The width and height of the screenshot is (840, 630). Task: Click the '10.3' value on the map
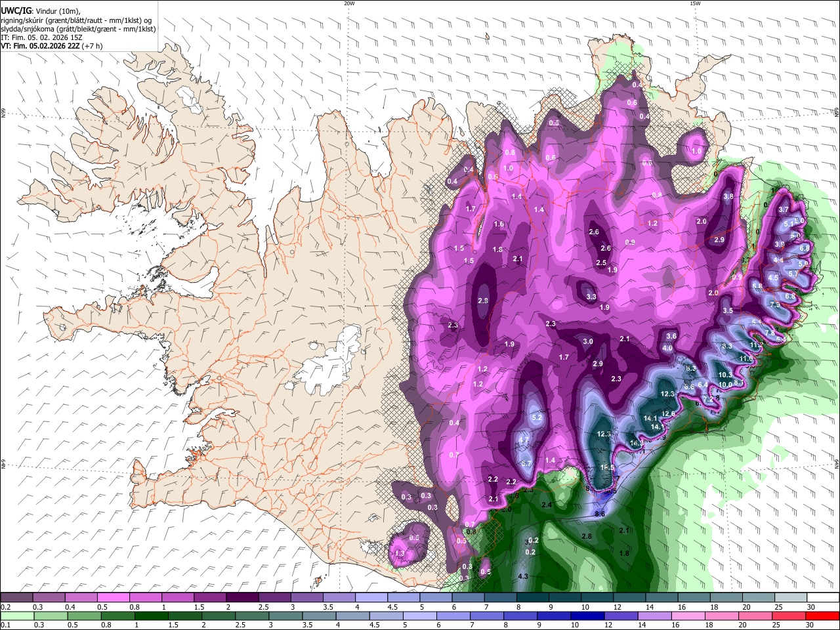pos(725,375)
